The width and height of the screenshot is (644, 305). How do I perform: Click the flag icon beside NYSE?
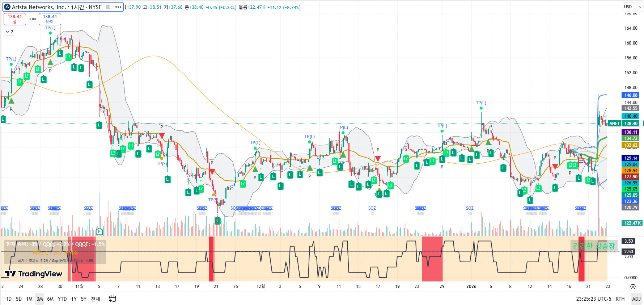(108, 7)
